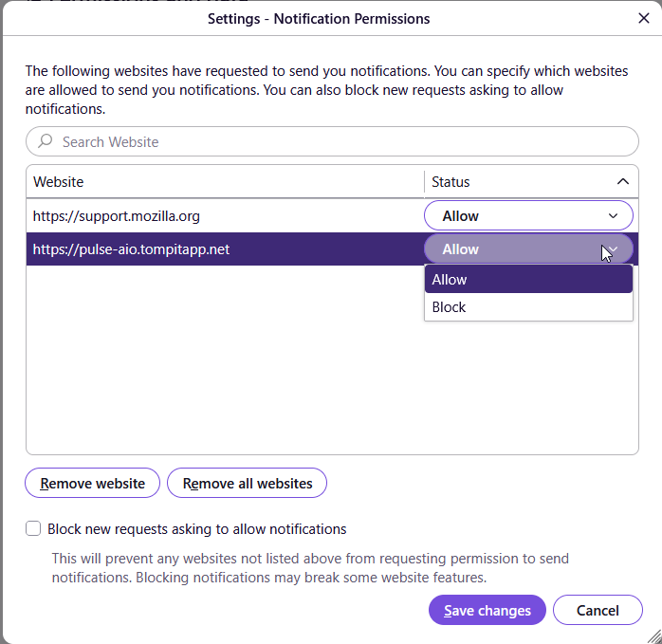Image resolution: width=662 pixels, height=644 pixels.
Task: Grab the resize grip in dialog corner
Action: (x=654, y=636)
